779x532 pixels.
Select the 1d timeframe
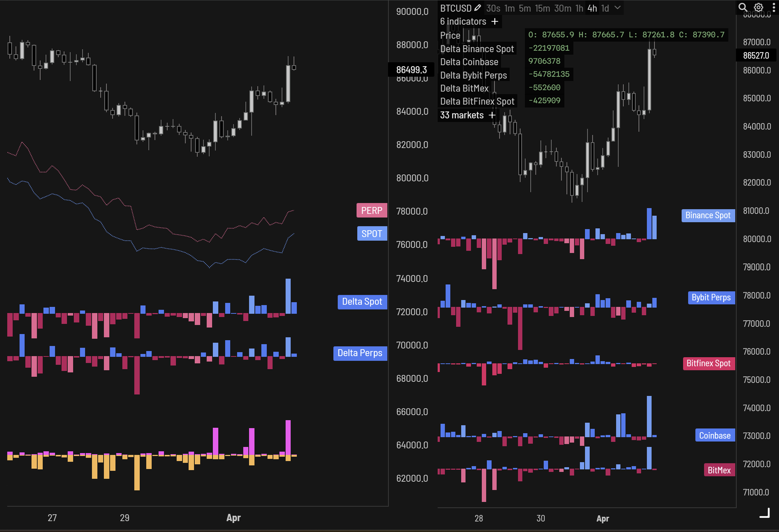click(x=605, y=8)
